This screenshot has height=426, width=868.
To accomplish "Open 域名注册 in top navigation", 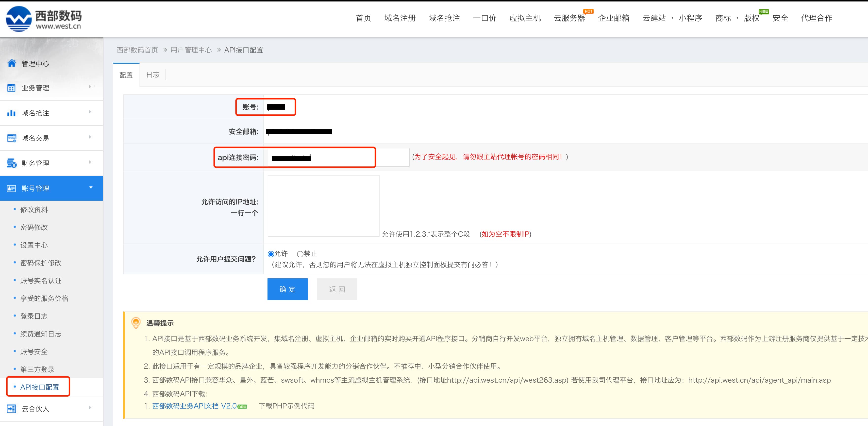I will point(400,18).
